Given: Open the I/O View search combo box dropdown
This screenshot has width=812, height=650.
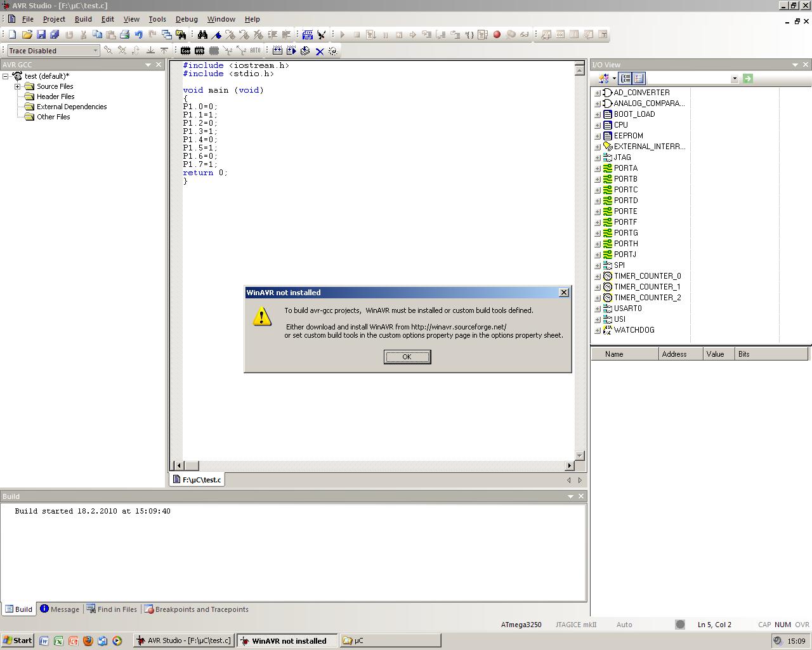Looking at the screenshot, I should coord(735,79).
